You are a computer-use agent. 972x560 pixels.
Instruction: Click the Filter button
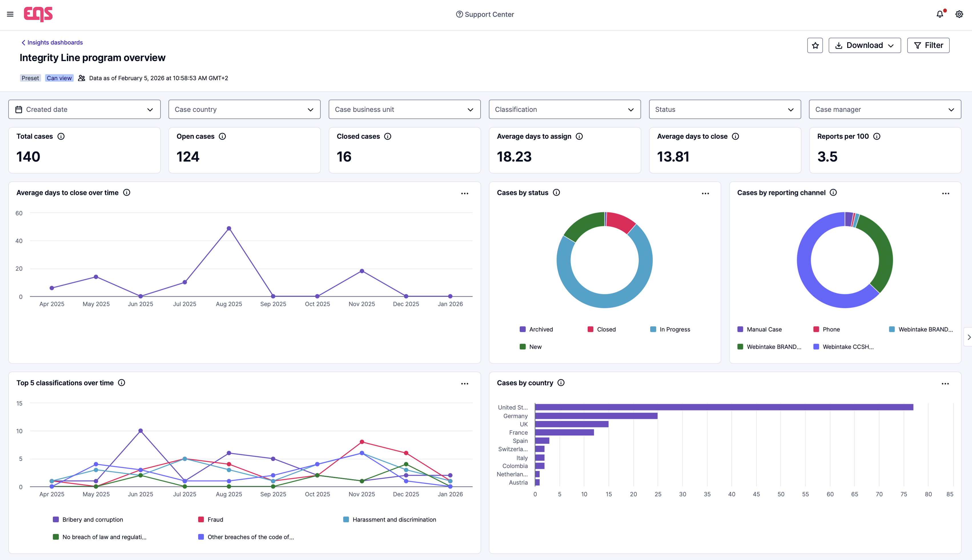(928, 45)
